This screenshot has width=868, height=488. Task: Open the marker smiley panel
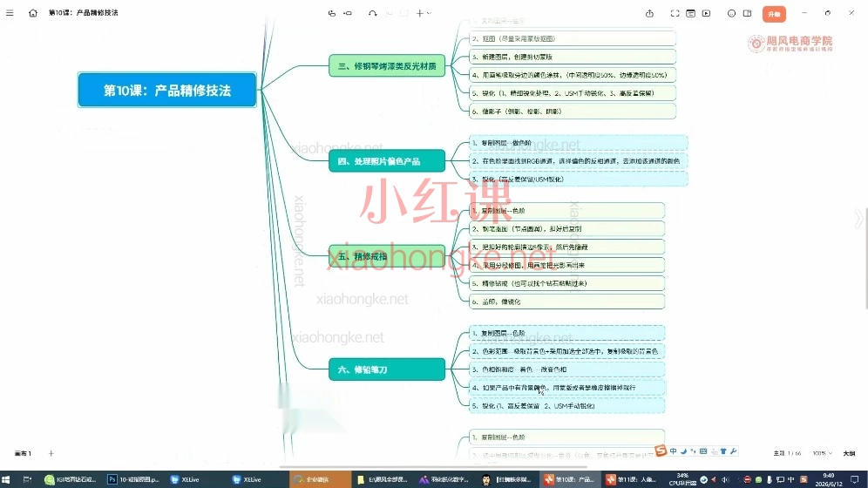pyautogui.click(x=731, y=13)
